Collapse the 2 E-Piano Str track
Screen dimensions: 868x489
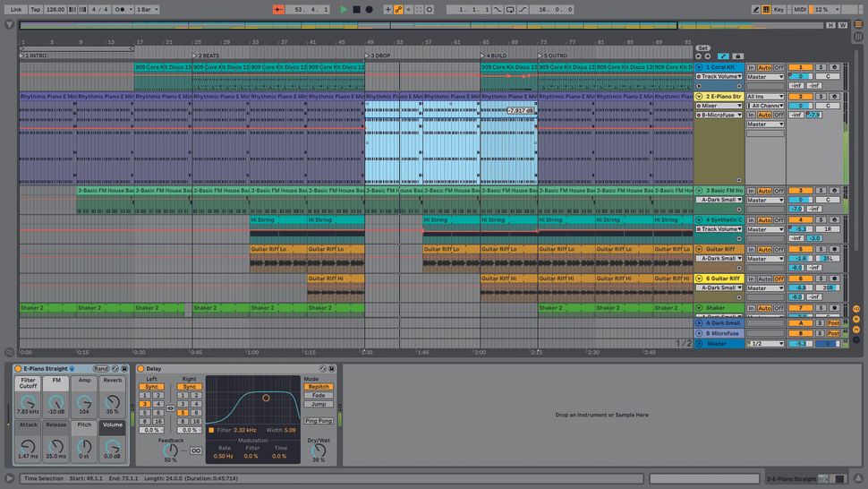700,96
